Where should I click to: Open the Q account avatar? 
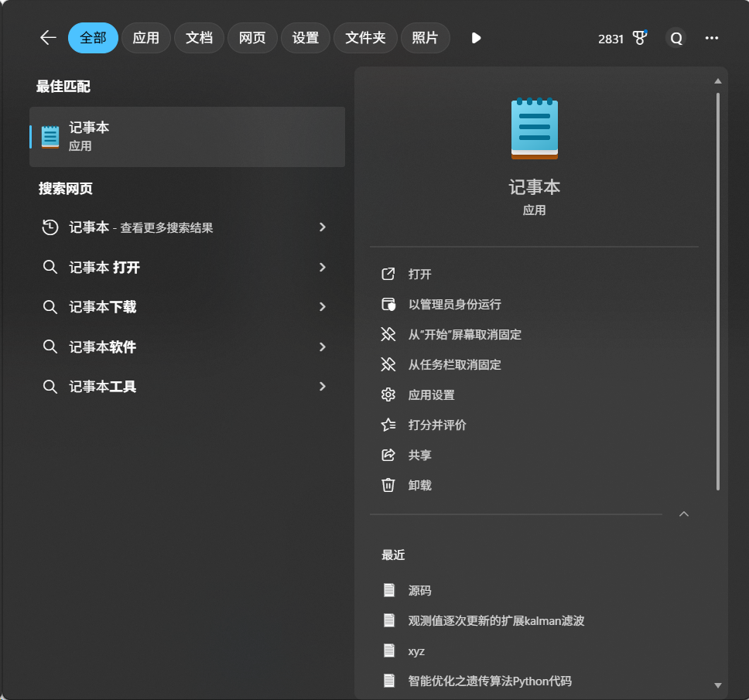(676, 38)
